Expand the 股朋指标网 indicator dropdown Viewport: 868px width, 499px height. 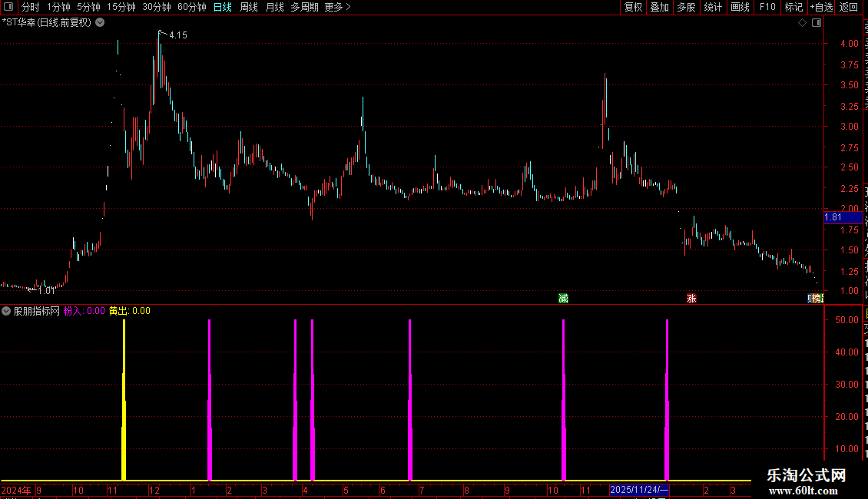pos(6,311)
